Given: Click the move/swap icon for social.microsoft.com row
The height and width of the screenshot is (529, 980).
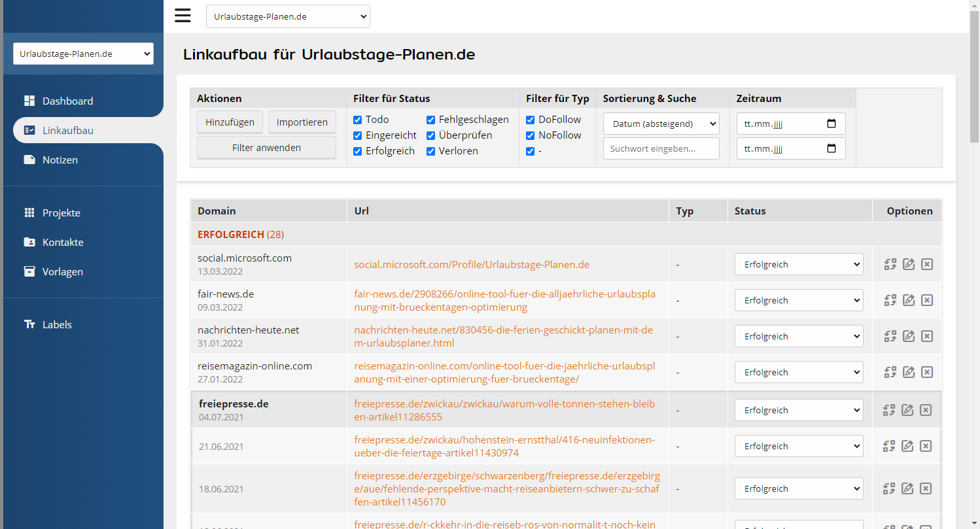Looking at the screenshot, I should [x=890, y=264].
